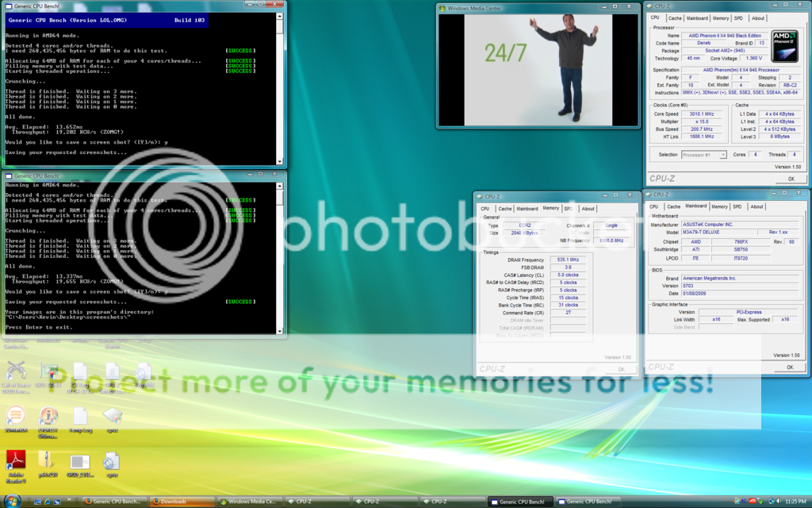
Task: Open the Temp Log file icon
Action: [x=80, y=420]
